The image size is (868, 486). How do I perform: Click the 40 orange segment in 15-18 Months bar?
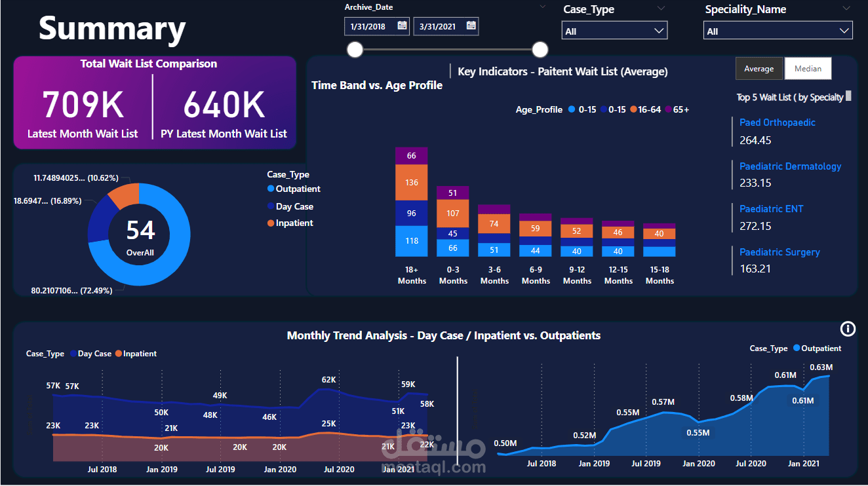[660, 234]
